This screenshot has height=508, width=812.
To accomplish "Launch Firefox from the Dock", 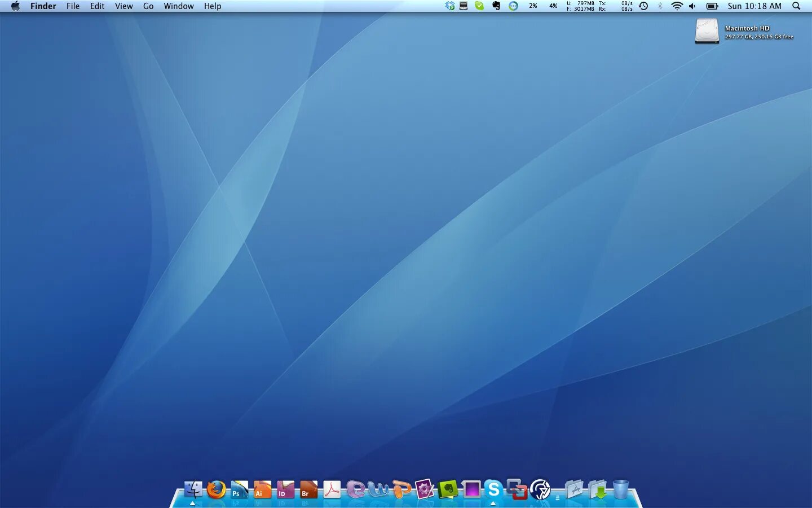I will pyautogui.click(x=216, y=490).
